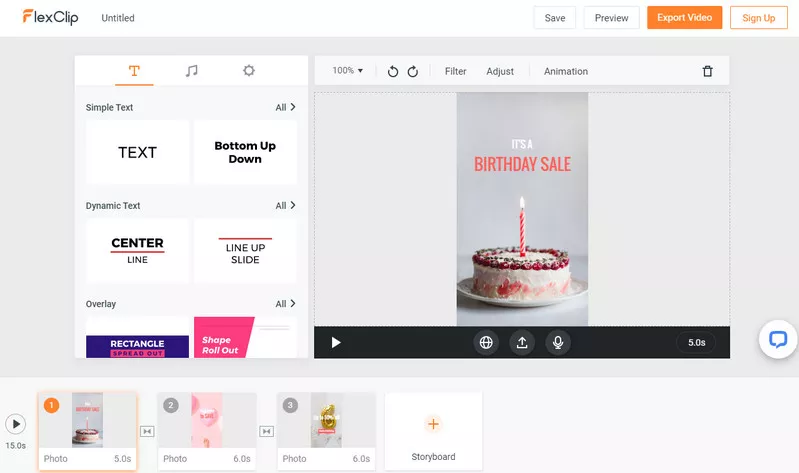Click BIRTHDAY SALE text on canvas

point(522,165)
